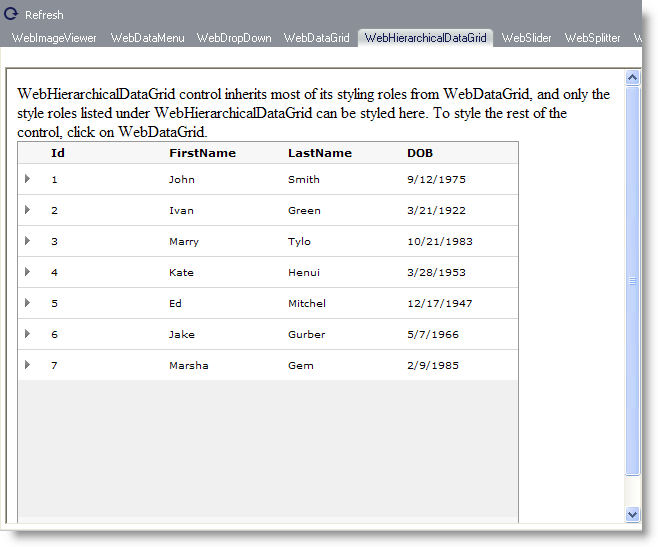This screenshot has width=658, height=547.
Task: Expand row 7 Marsha Gem
Action: click(27, 365)
